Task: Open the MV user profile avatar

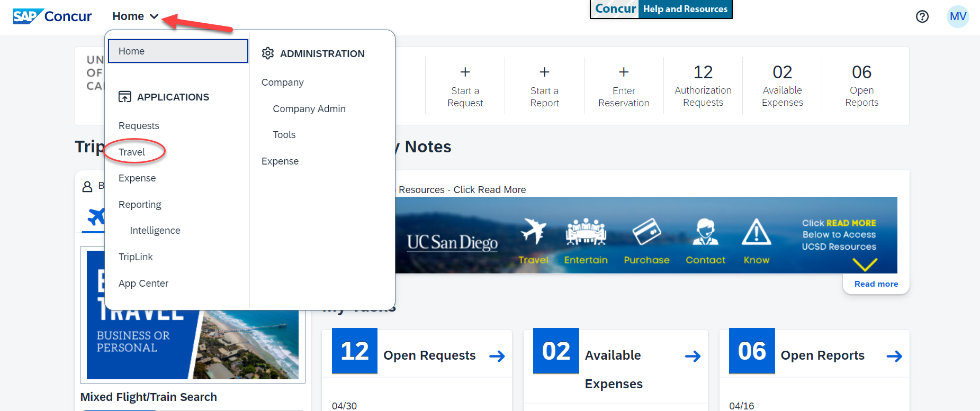Action: [x=957, y=16]
